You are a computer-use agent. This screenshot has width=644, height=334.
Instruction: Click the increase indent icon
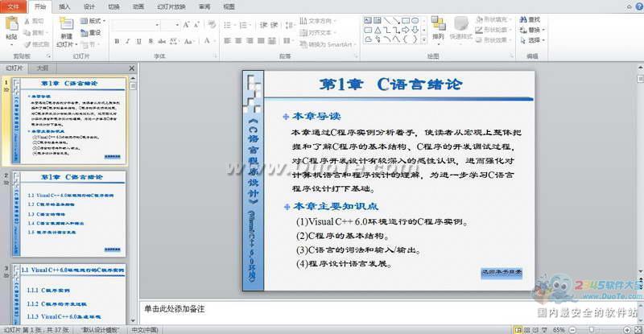(x=275, y=25)
